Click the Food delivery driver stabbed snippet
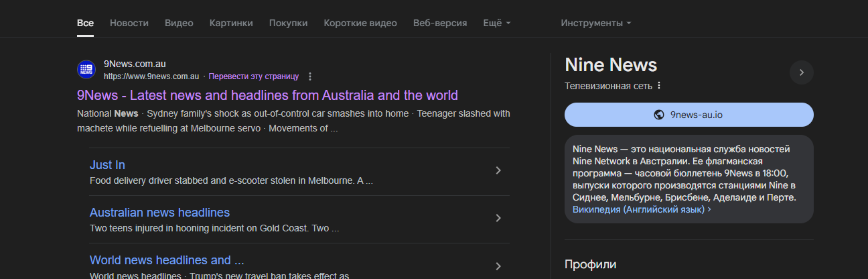Image resolution: width=868 pixels, height=279 pixels. (231, 181)
